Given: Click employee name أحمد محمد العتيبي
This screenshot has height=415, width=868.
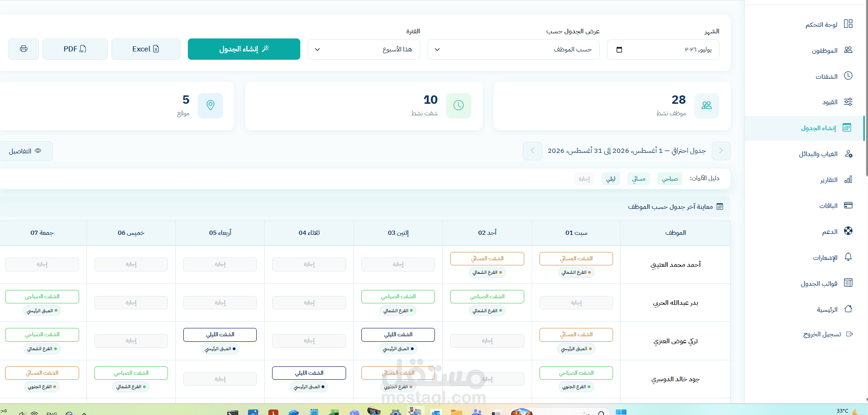Looking at the screenshot, I should [x=676, y=264].
